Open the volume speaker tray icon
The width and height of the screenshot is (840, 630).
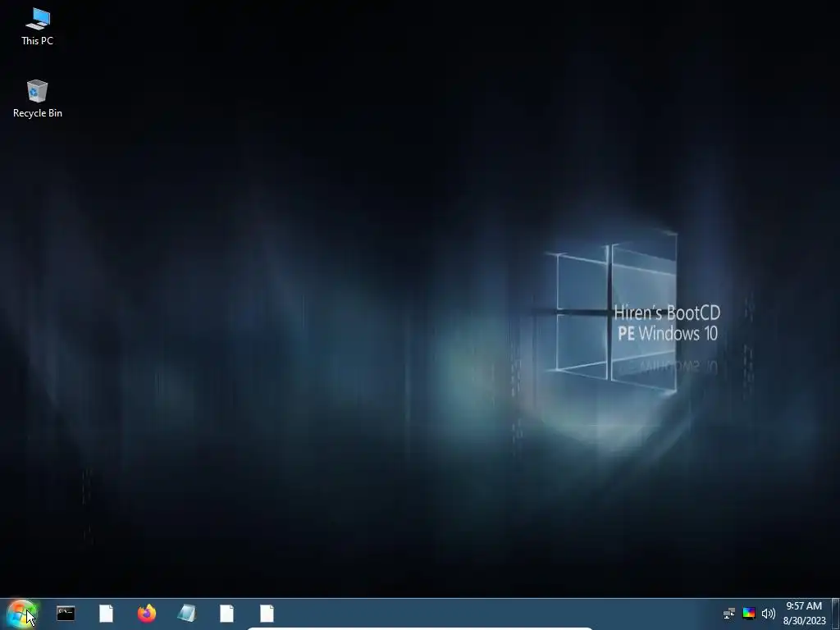pyautogui.click(x=768, y=614)
